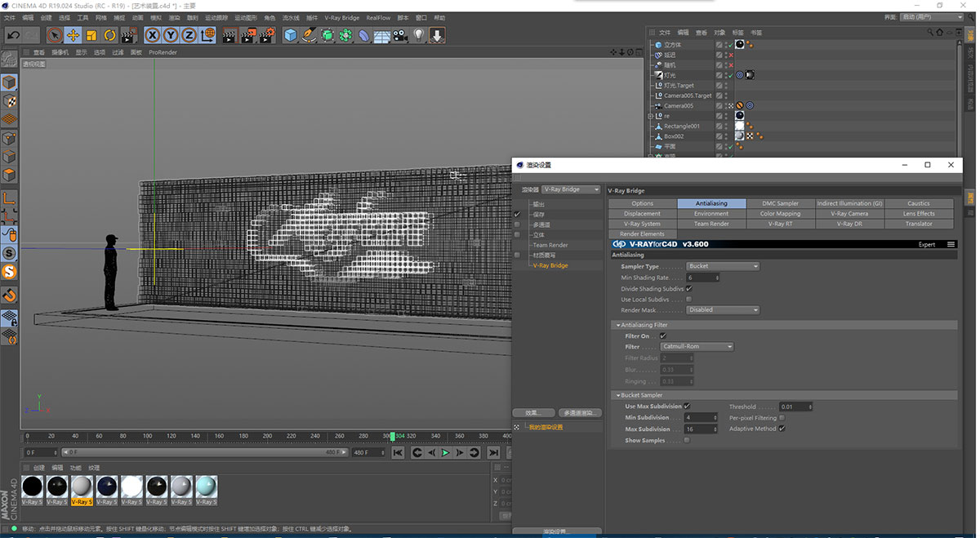Click the Expert mode label

(927, 245)
